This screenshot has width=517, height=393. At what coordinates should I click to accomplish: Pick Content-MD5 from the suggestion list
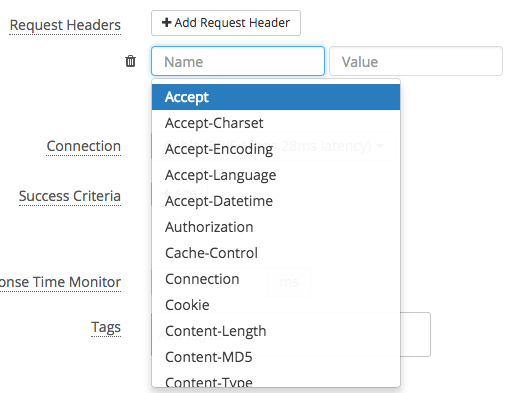point(276,357)
